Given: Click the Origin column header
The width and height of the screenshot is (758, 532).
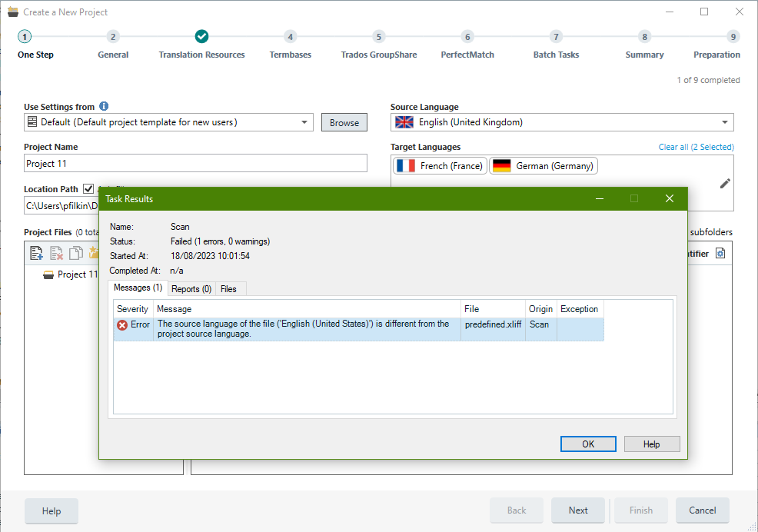Looking at the screenshot, I should [541, 309].
